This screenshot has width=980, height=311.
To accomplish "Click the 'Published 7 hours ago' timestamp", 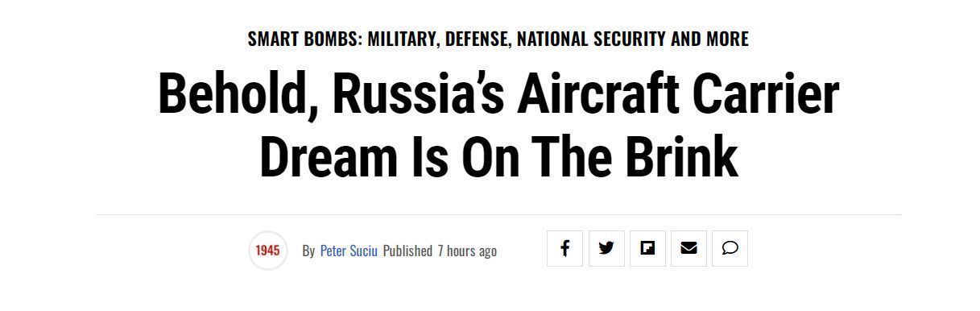I will click(440, 251).
